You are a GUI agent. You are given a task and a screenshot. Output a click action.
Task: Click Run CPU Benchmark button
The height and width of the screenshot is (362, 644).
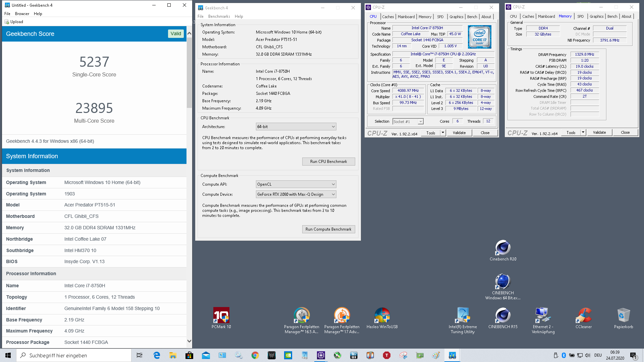(328, 162)
